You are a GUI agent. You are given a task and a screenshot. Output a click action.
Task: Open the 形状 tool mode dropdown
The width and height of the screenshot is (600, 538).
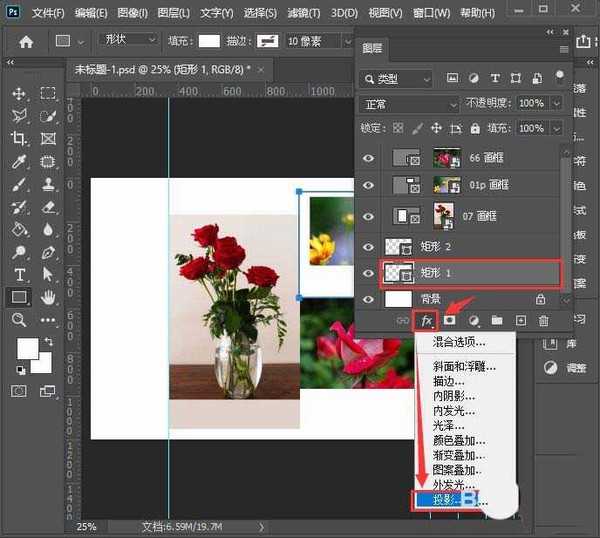click(x=130, y=40)
